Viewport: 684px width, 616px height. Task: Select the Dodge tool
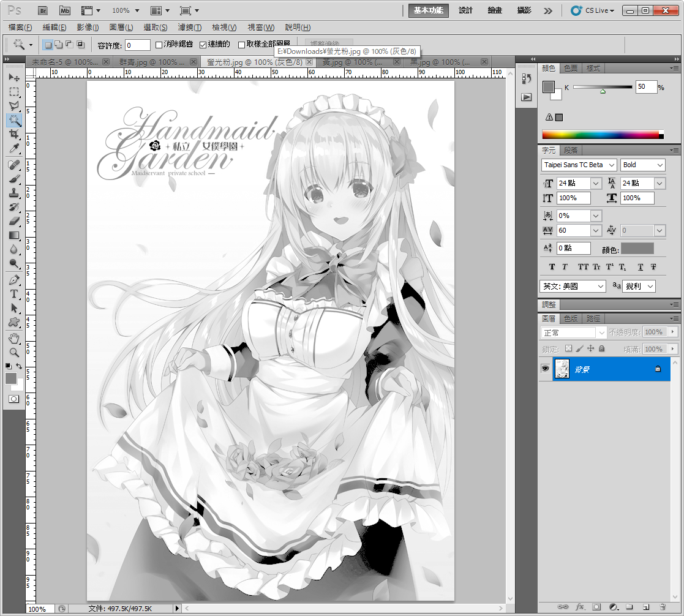point(14,263)
